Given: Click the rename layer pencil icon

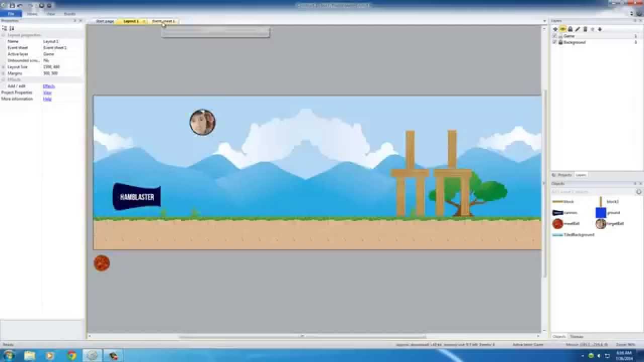Looking at the screenshot, I should (x=578, y=29).
